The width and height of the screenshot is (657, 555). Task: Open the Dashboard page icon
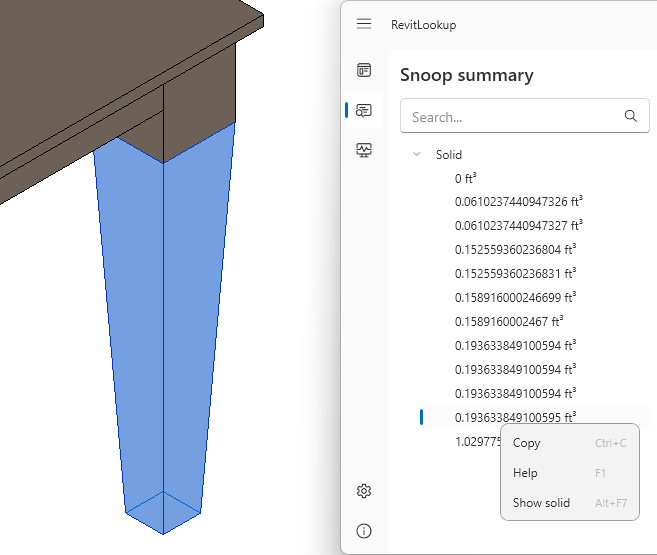click(x=364, y=70)
